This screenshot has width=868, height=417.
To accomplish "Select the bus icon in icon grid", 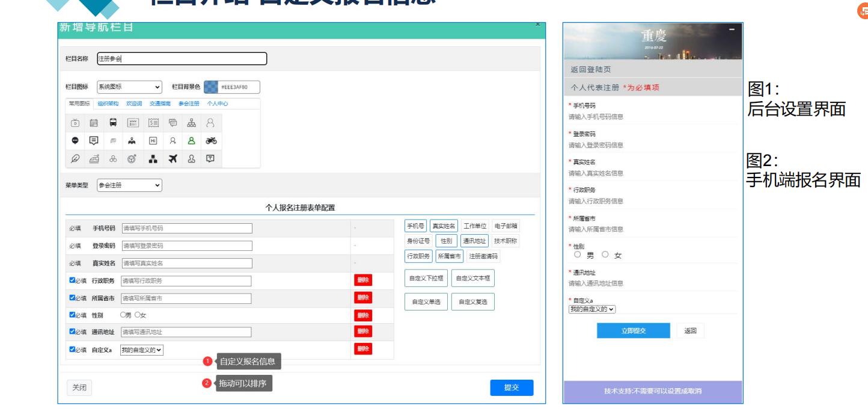I will point(113,123).
